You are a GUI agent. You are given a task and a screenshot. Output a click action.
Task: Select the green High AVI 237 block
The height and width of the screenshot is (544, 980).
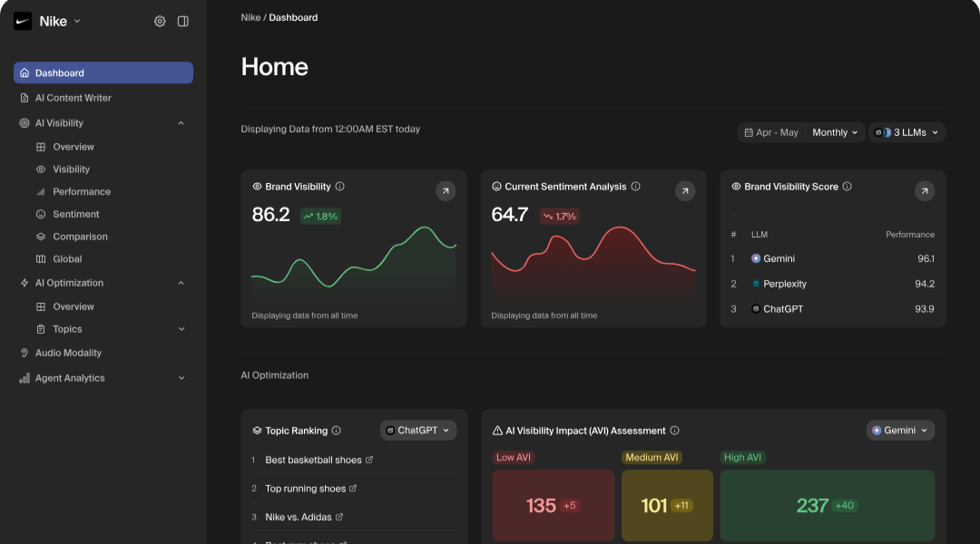[x=828, y=505]
